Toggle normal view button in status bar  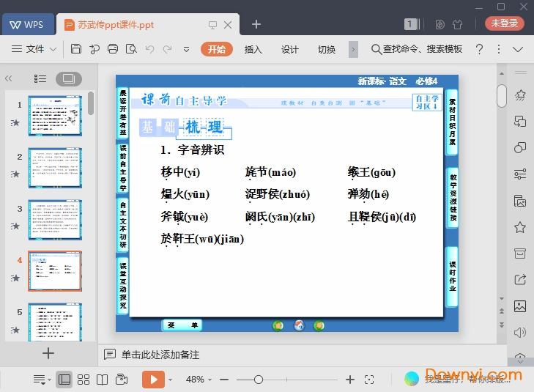click(x=64, y=380)
